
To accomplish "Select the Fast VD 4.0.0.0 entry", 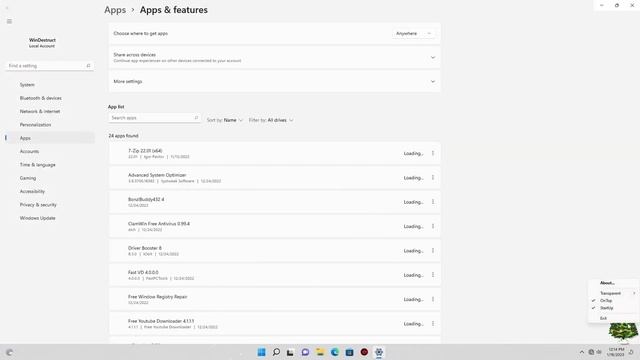I will [x=274, y=275].
